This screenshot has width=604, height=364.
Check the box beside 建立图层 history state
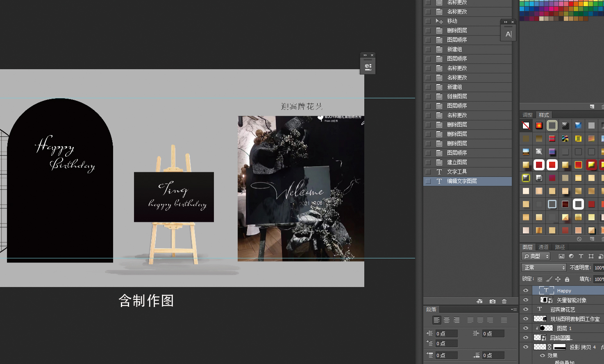(x=428, y=162)
